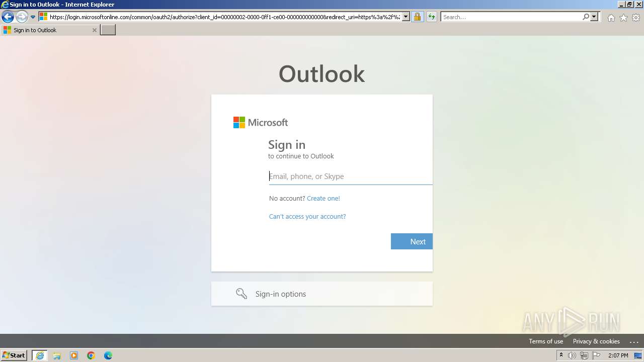Follow the Create one! link

point(324,199)
